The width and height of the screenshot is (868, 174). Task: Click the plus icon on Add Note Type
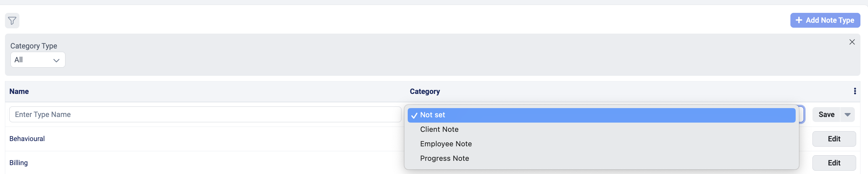(799, 20)
